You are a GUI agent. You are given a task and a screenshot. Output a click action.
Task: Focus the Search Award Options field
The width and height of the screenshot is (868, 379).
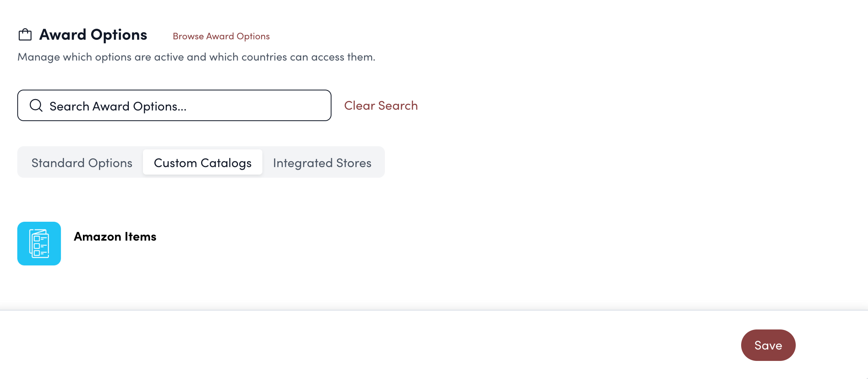tap(181, 106)
